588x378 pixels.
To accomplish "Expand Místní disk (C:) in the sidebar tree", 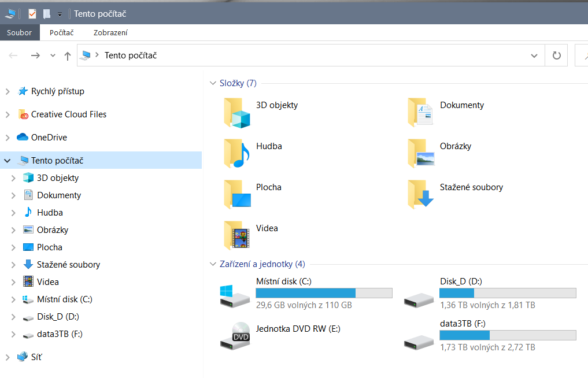I will pyautogui.click(x=13, y=299).
